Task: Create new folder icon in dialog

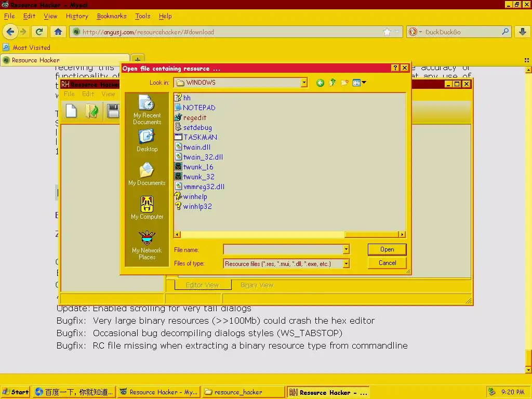Action: tap(344, 83)
